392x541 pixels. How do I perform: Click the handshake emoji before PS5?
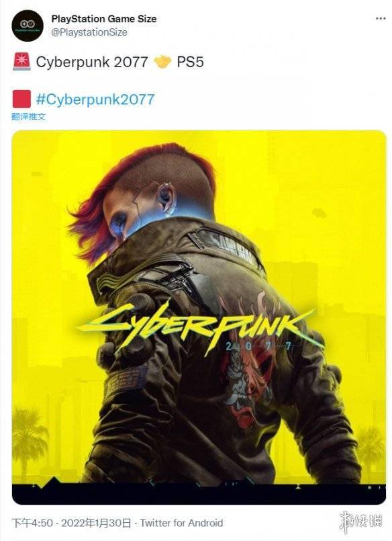coord(162,62)
